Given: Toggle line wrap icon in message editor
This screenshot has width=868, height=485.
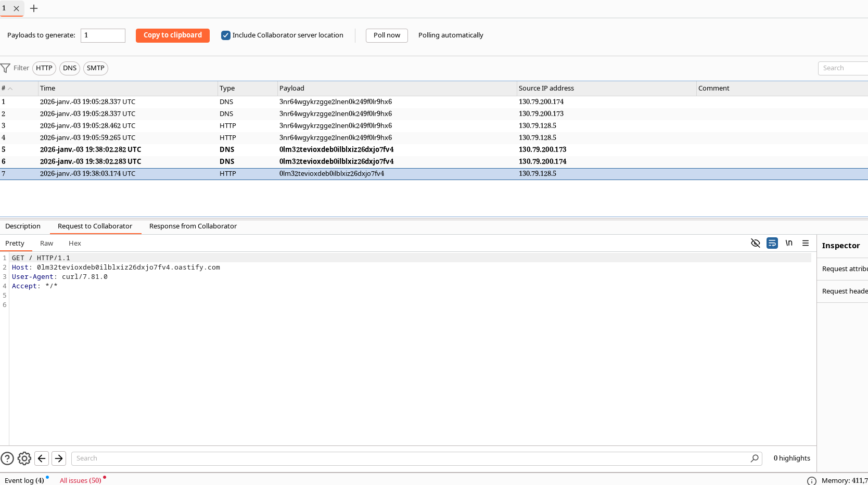Looking at the screenshot, I should pos(772,243).
